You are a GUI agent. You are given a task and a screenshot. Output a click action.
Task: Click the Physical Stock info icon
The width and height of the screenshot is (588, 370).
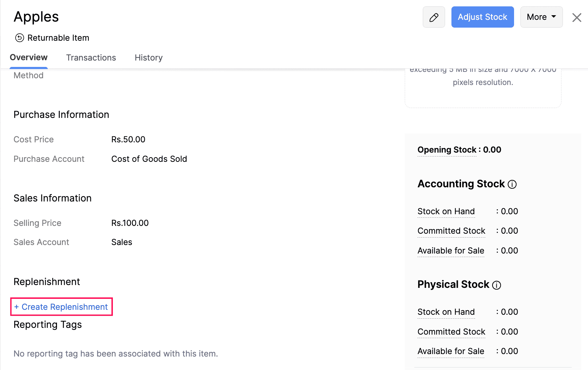point(497,285)
